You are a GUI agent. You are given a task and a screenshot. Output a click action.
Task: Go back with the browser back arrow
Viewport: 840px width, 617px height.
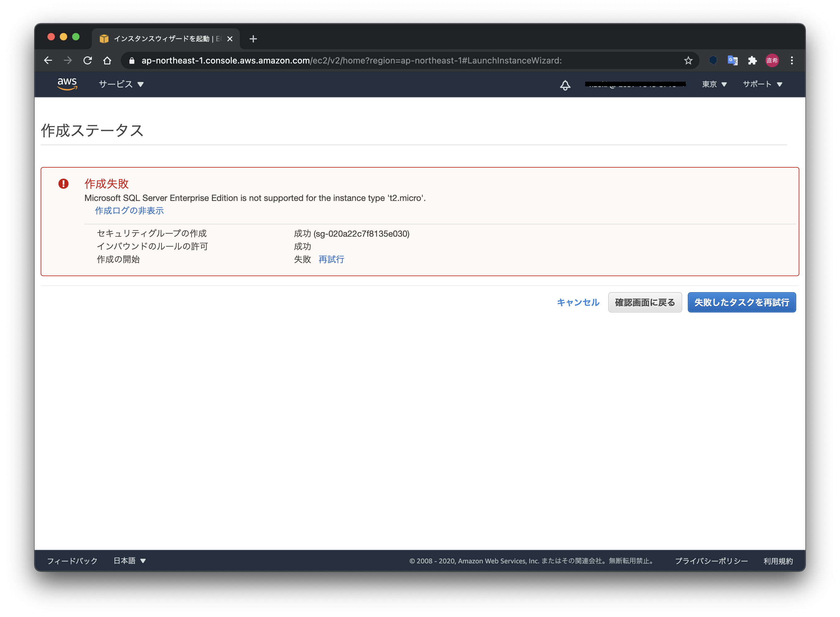pyautogui.click(x=48, y=60)
